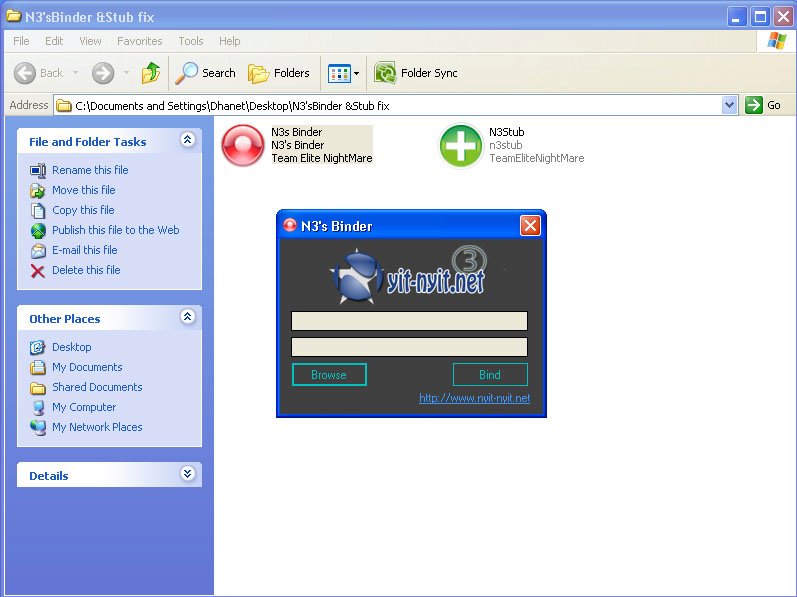
Task: Click Rename this file
Action: tap(90, 170)
